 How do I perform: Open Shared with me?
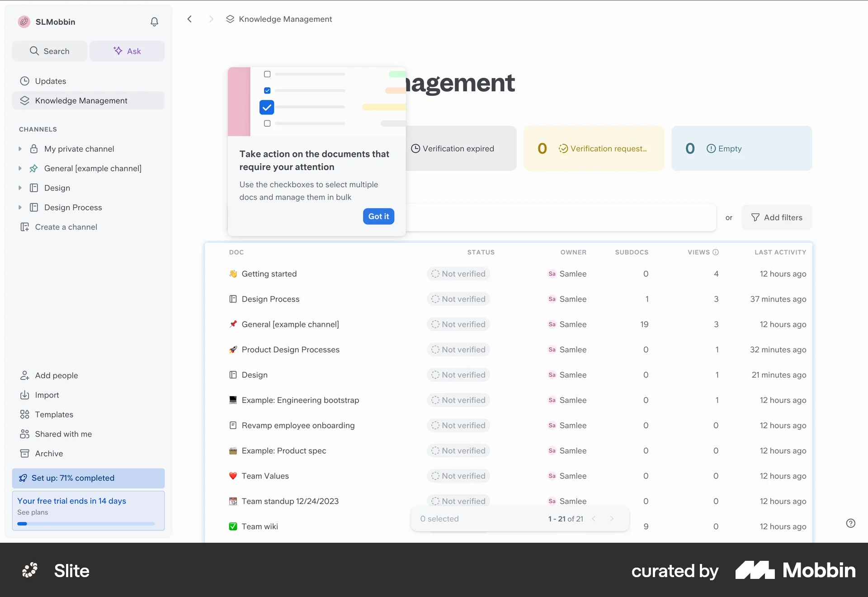pyautogui.click(x=63, y=434)
